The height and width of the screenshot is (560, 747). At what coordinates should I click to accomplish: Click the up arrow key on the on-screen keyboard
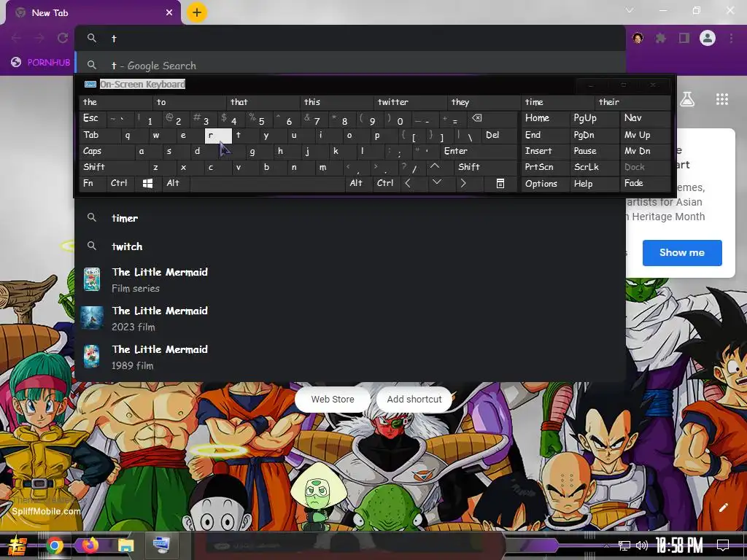click(x=435, y=167)
